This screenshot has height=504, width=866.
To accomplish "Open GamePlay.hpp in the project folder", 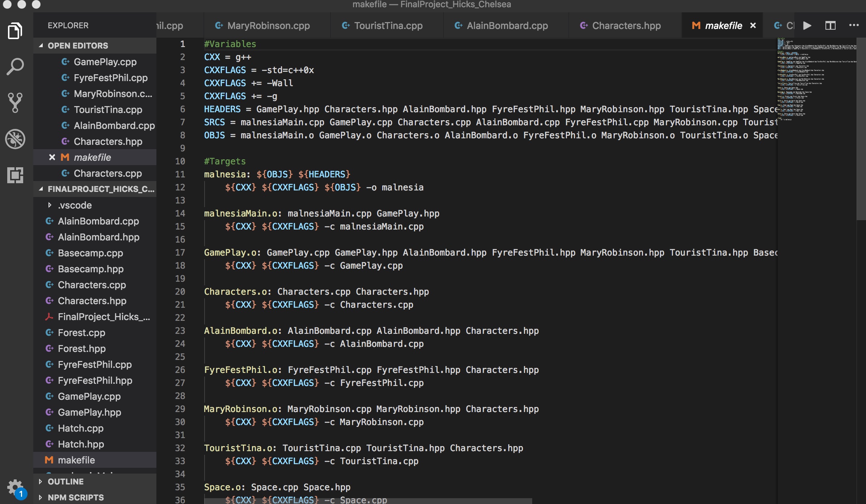I will point(89,412).
